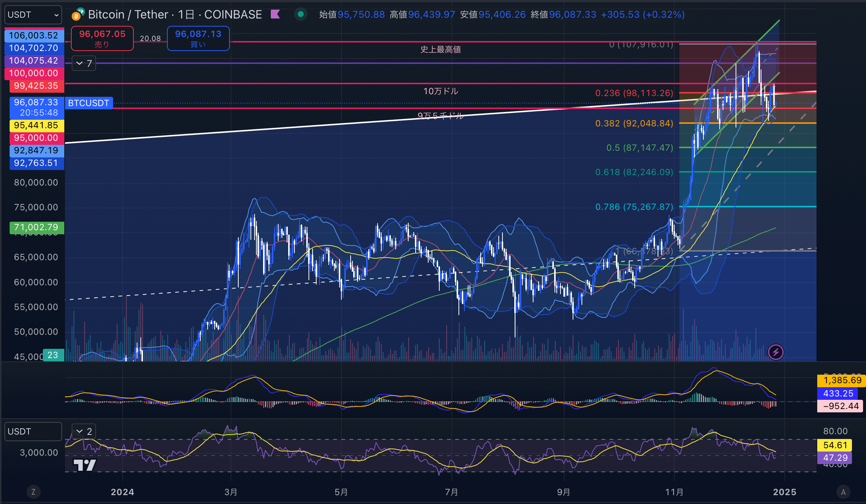Viewport: 866px width, 504px height.
Task: Click the 始値 95,750.88 open value
Action: point(352,14)
